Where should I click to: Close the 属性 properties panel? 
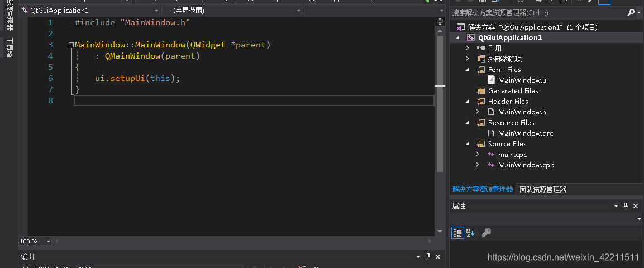pyautogui.click(x=636, y=206)
